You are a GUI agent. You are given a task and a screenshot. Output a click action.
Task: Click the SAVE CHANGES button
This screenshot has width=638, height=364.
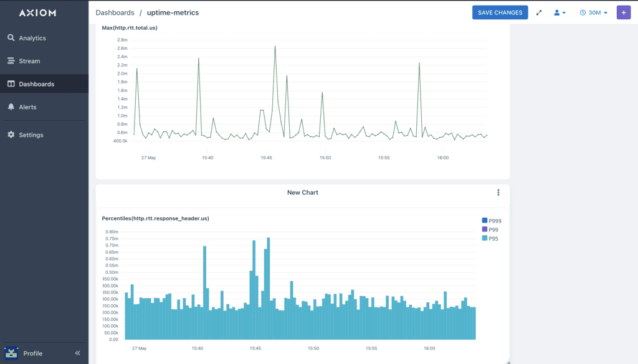500,12
